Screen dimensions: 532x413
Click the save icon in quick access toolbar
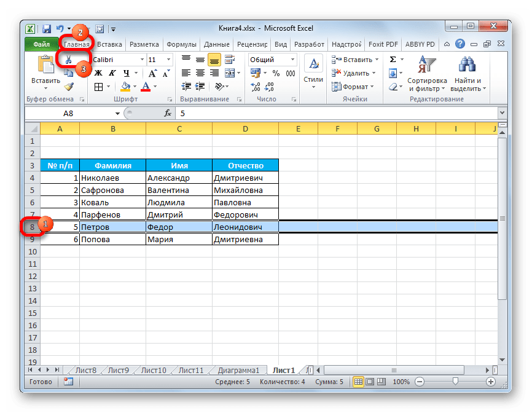click(46, 28)
